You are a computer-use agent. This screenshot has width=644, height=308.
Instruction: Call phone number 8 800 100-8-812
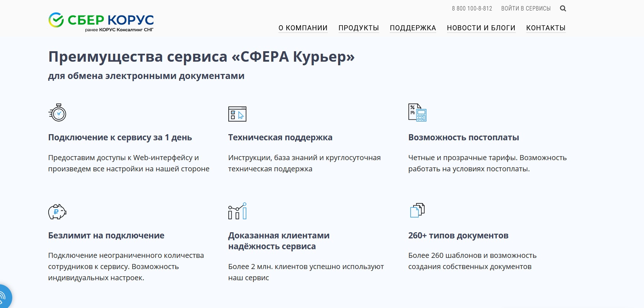point(472,8)
